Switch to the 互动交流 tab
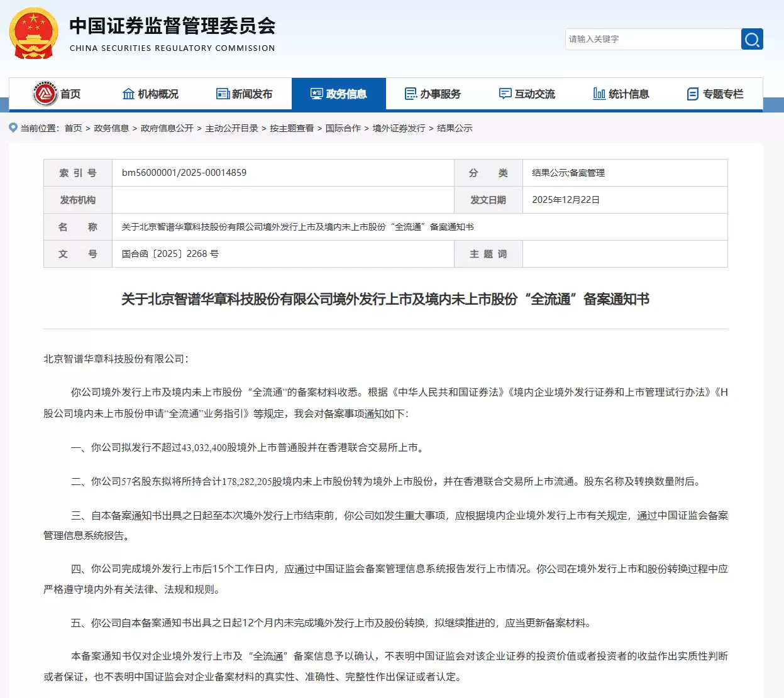Screen dimensions: 784x698 coord(534,94)
